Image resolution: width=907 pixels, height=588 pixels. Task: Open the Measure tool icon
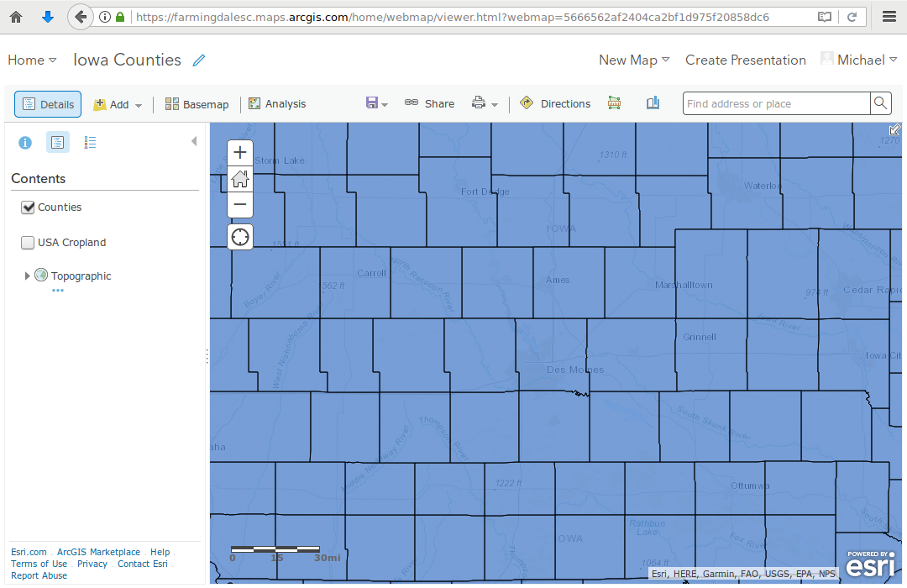614,103
